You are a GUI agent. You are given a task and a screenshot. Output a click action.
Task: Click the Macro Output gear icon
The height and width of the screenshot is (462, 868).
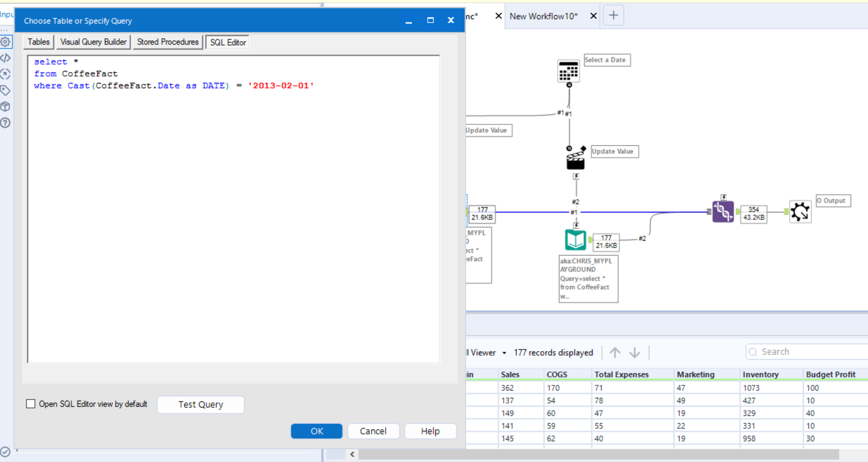click(799, 212)
